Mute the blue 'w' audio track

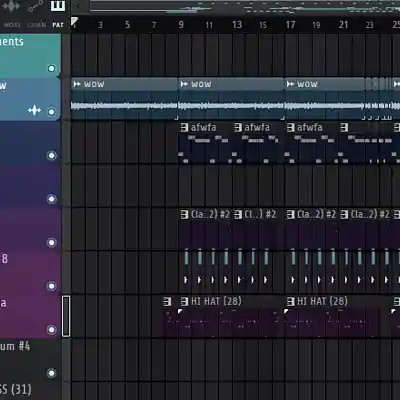point(51,112)
